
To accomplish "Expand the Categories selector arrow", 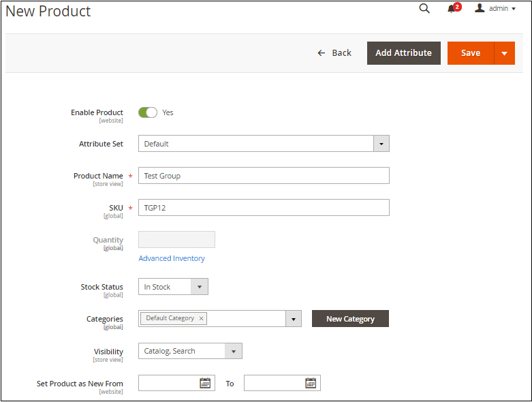I will [x=294, y=319].
